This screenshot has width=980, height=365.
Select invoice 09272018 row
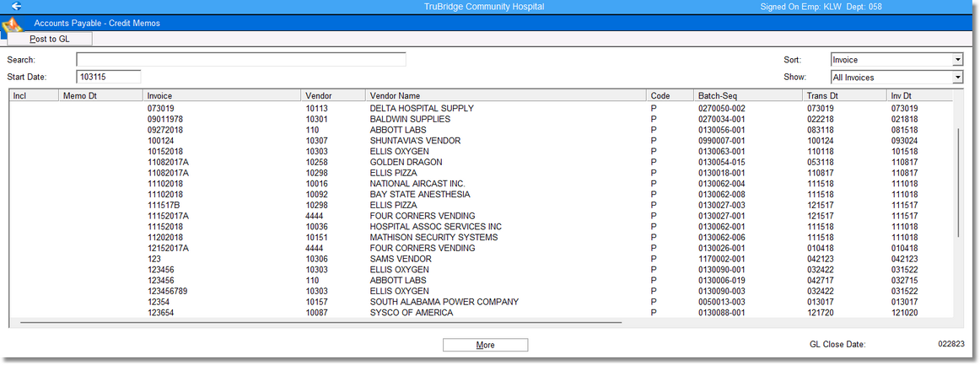tap(482, 129)
